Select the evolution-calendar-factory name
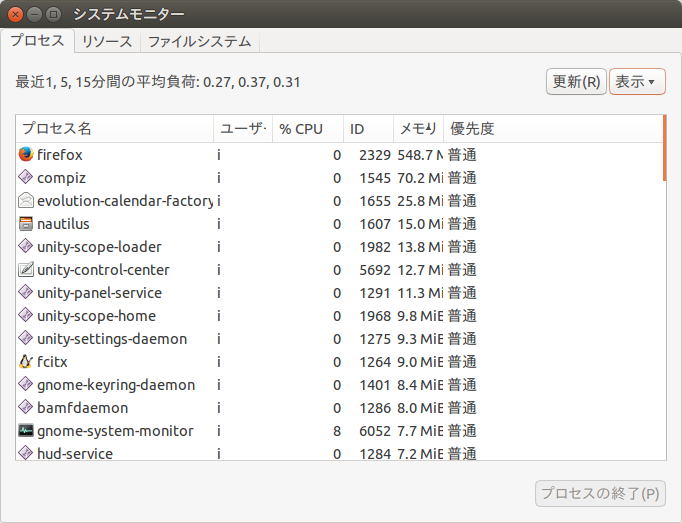The width and height of the screenshot is (682, 523). tap(125, 201)
